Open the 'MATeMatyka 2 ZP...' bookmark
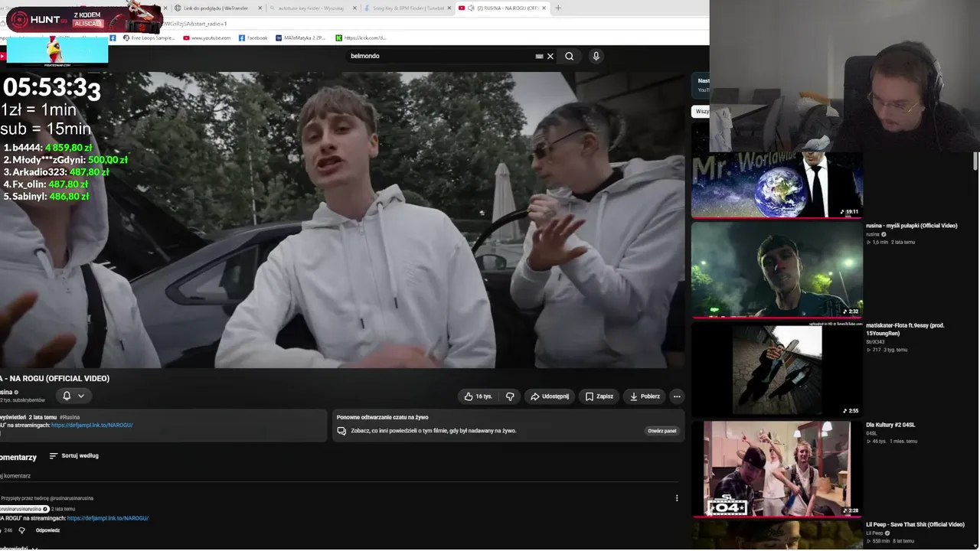Viewport: 980px width, 551px height. (300, 37)
